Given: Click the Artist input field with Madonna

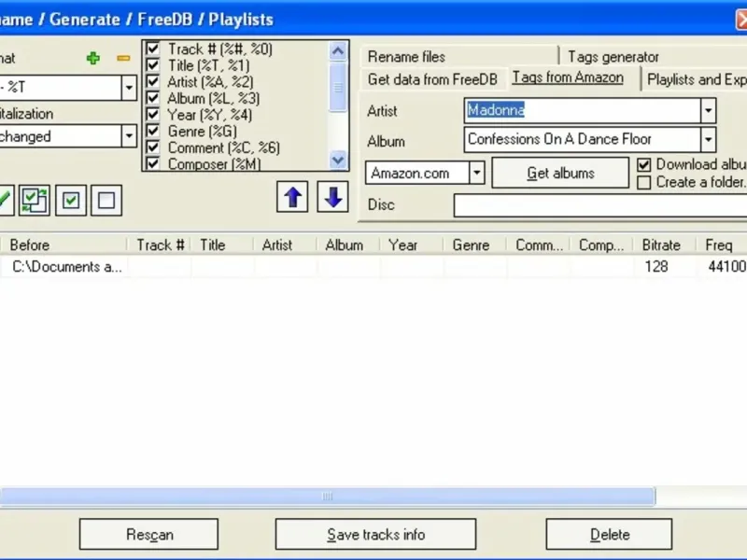Looking at the screenshot, I should (x=583, y=110).
